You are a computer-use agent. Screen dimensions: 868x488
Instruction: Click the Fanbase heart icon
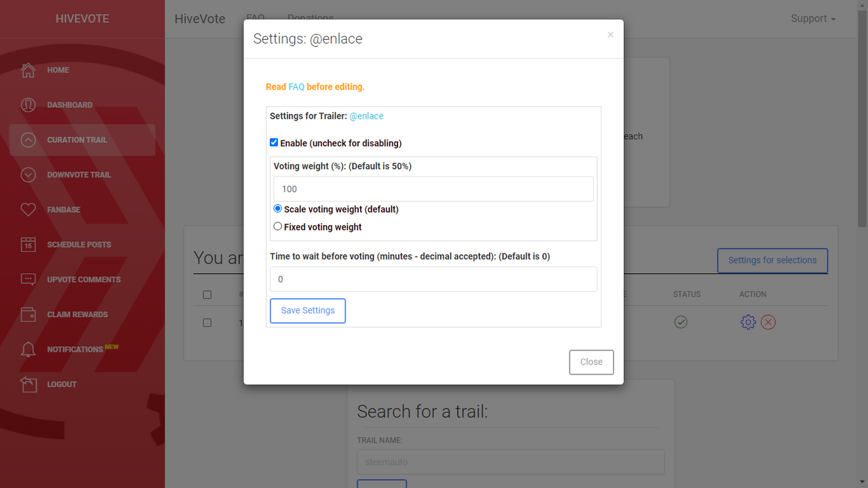tap(28, 209)
